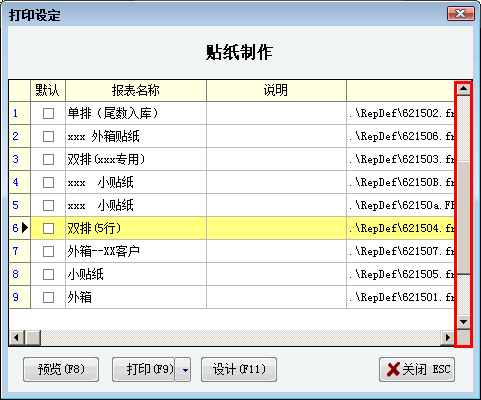Click the path .\RepDef\621504 cell
This screenshot has height=400, width=481.
pyautogui.click(x=401, y=228)
